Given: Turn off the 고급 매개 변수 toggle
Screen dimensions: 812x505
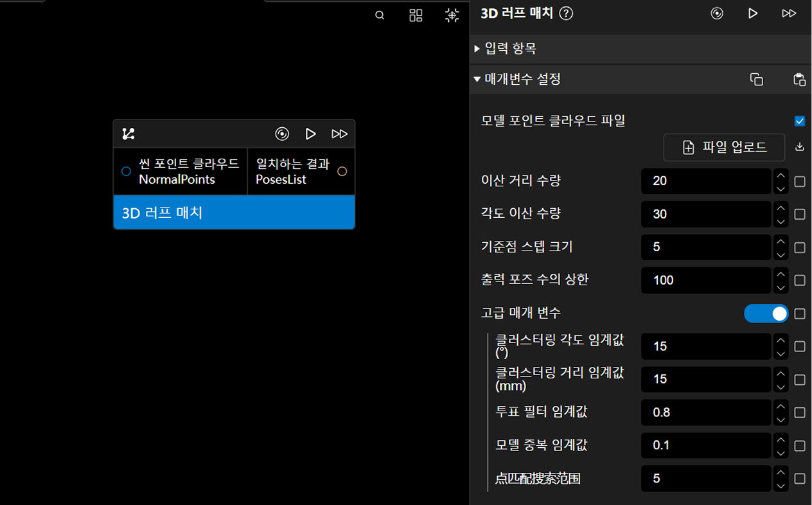Looking at the screenshot, I should pos(766,314).
